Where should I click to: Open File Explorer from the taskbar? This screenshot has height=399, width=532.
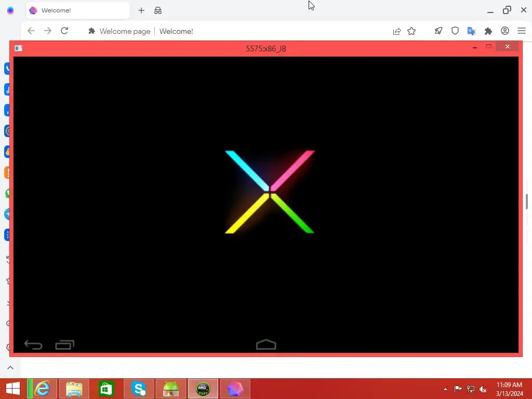[x=74, y=389]
